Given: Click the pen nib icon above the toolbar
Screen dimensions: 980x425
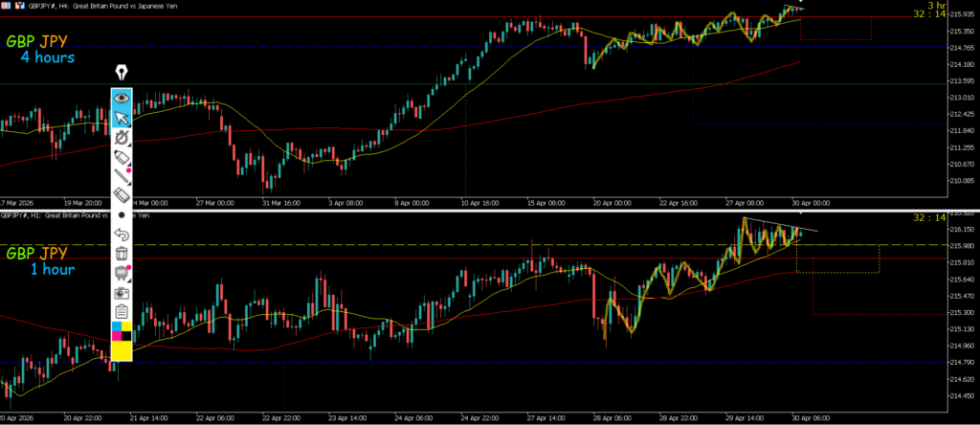Looking at the screenshot, I should [122, 73].
